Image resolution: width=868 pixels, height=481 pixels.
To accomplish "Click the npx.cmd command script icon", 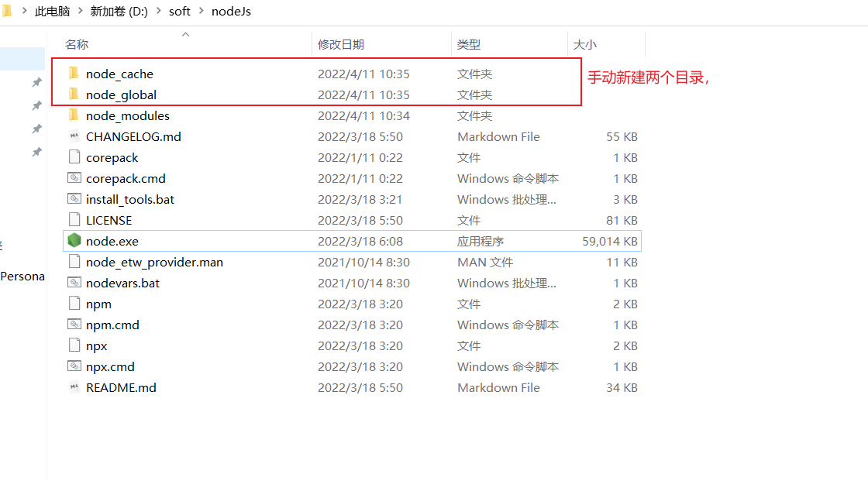I will pos(74,366).
